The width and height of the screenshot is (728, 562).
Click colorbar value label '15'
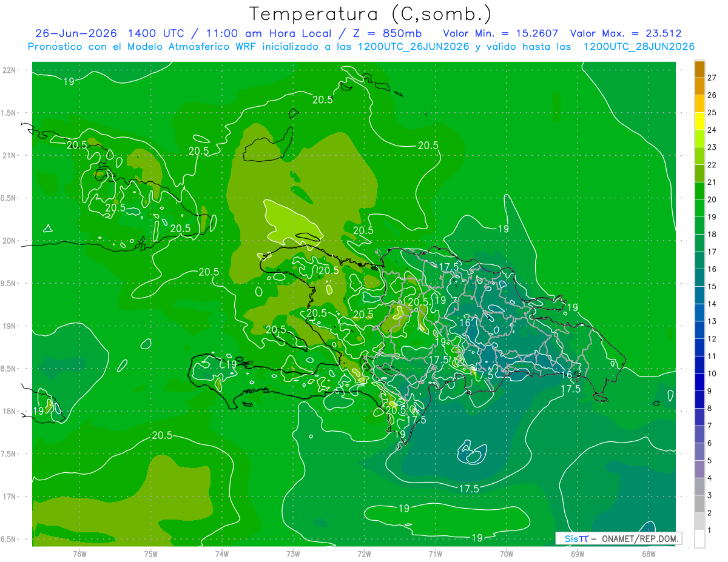(x=712, y=286)
